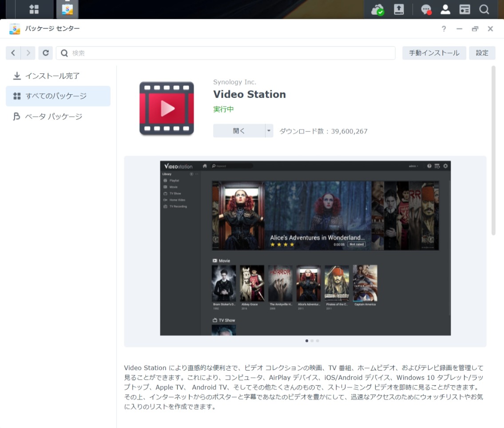Open the user account options icon
Image resolution: width=504 pixels, height=428 pixels.
click(x=444, y=9)
